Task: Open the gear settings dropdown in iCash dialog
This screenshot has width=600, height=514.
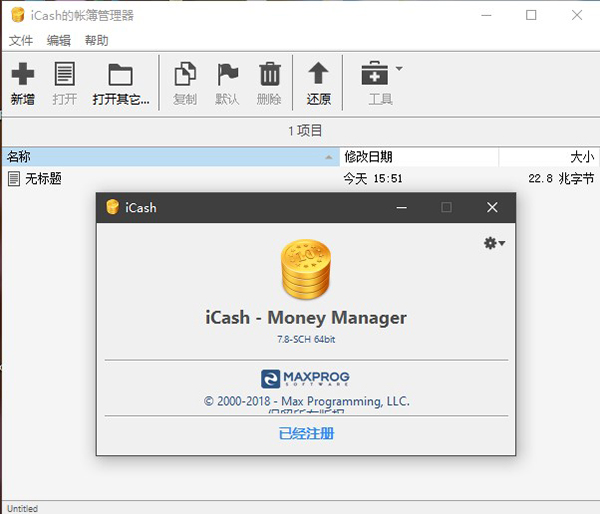Action: (494, 243)
